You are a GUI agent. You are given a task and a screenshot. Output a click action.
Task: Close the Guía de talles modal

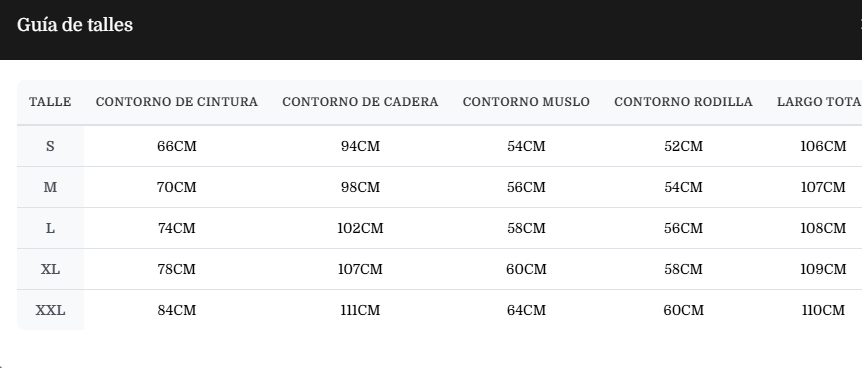[860, 25]
